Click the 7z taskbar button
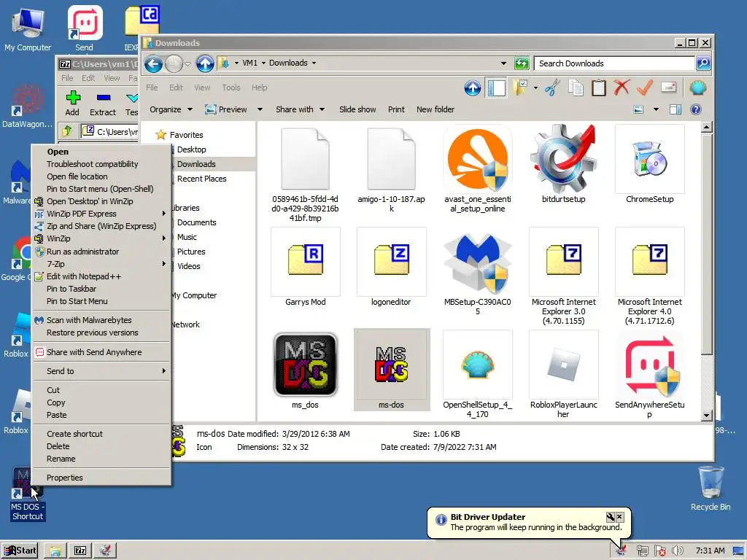This screenshot has height=560, width=747. pyautogui.click(x=80, y=551)
